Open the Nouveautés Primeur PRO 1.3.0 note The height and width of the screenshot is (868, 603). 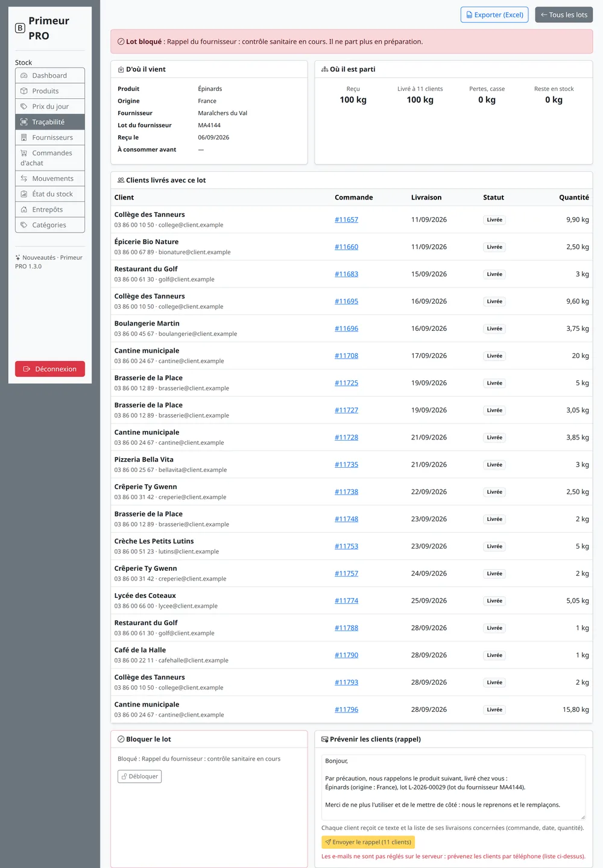tap(49, 262)
